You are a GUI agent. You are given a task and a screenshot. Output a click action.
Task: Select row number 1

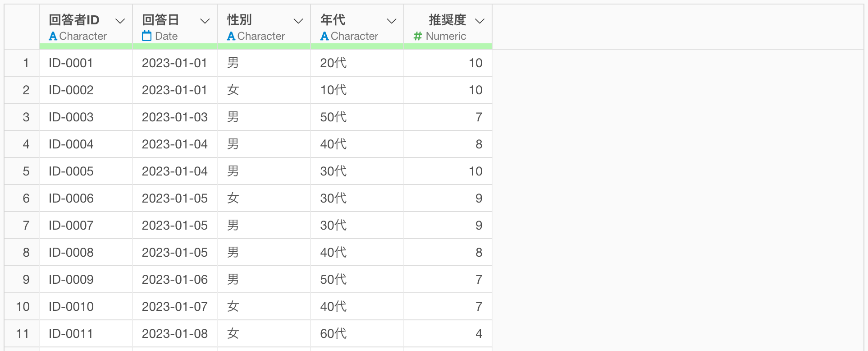click(26, 63)
